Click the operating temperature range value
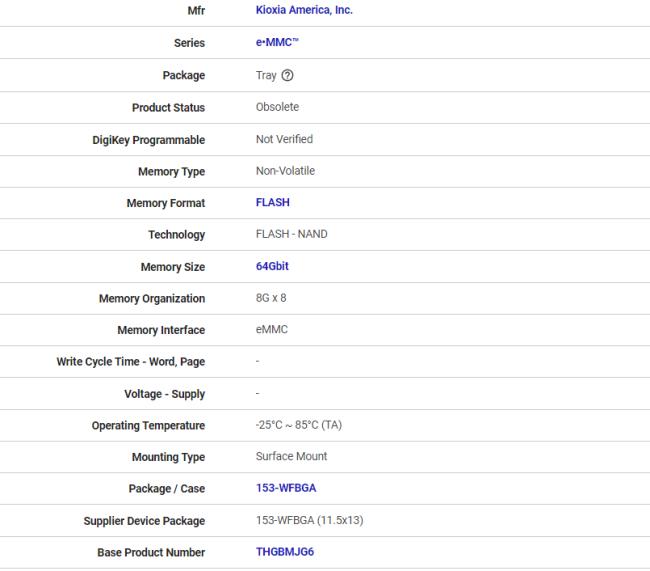The image size is (650, 571). [x=298, y=425]
